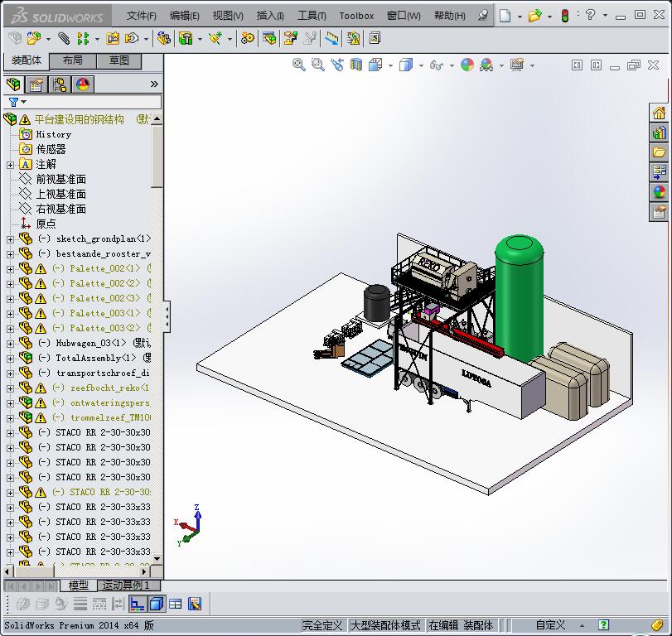
Task: Select the Measure tool in the toolbar
Action: click(x=332, y=37)
